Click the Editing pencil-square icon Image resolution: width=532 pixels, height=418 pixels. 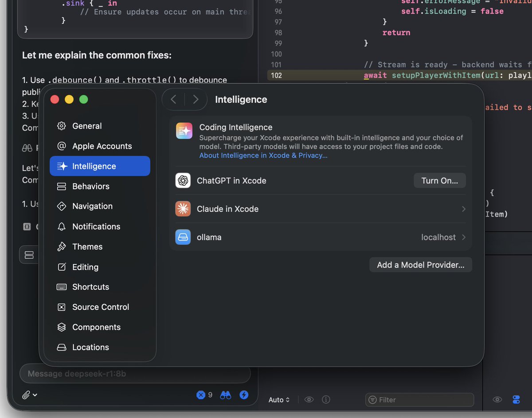coord(62,267)
